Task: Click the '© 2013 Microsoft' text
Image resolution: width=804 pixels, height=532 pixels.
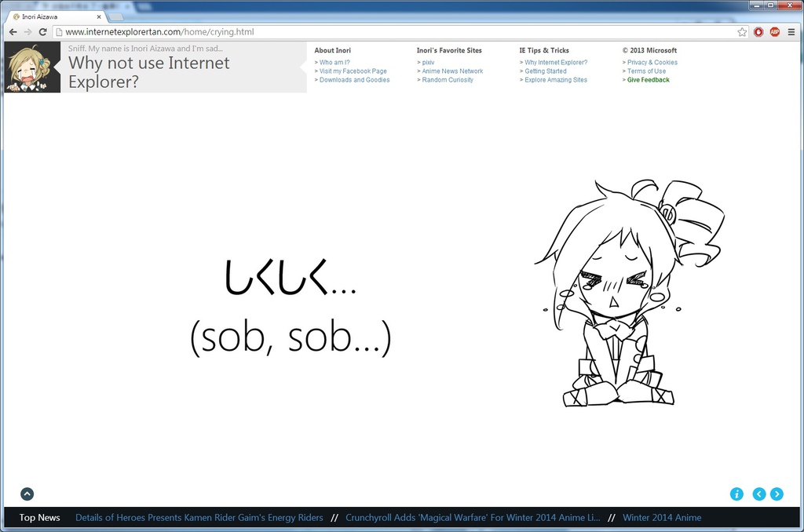Action: click(x=649, y=50)
